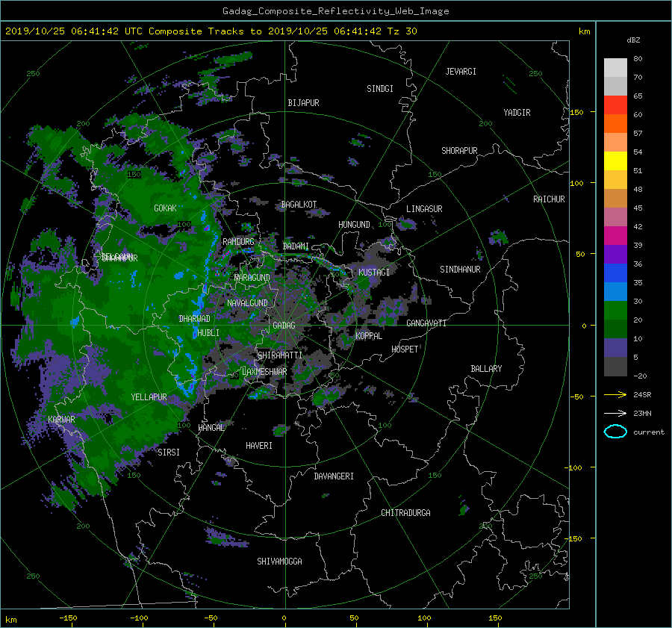
Task: Click the yellow 51-54 dBZ color swatch
Action: pyautogui.click(x=615, y=161)
